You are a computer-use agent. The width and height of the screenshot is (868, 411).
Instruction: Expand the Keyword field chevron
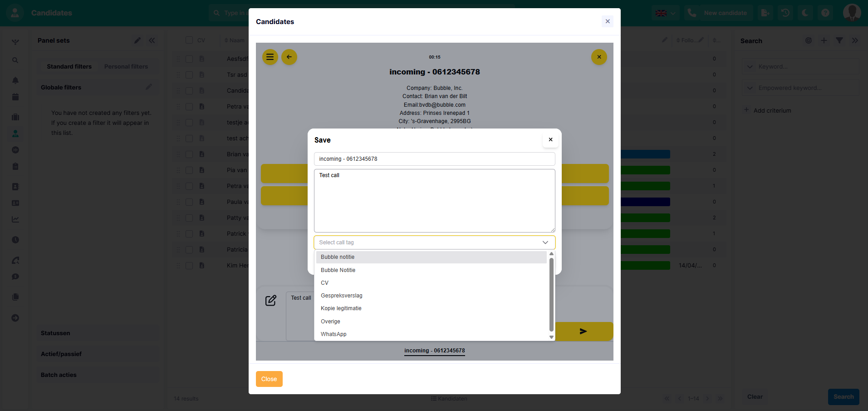(750, 67)
